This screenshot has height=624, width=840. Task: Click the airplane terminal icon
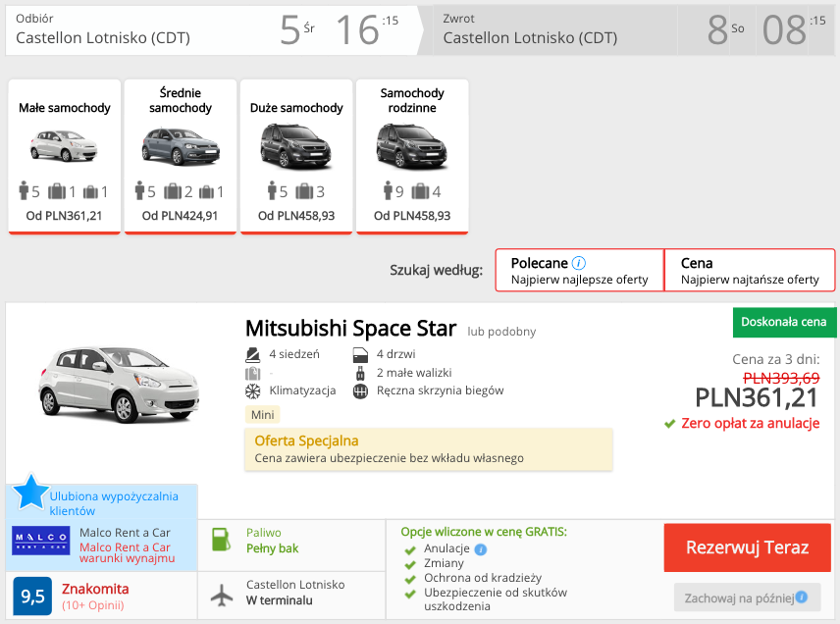pyautogui.click(x=221, y=595)
